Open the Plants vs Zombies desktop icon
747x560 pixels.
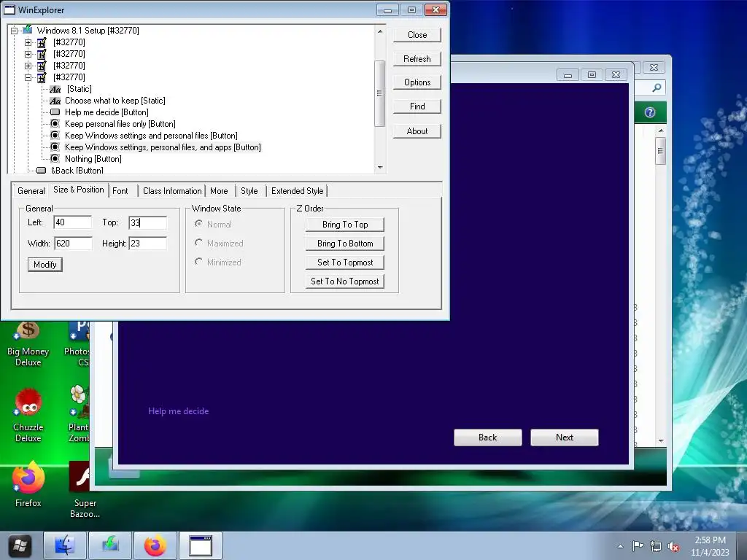[x=79, y=413]
